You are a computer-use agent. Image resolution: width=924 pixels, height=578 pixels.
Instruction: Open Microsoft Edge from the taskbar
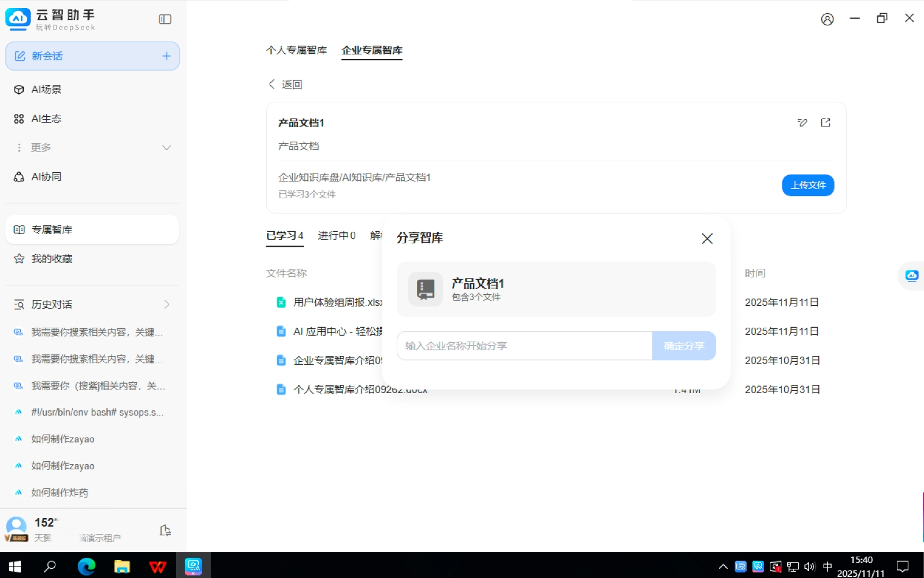(x=87, y=566)
